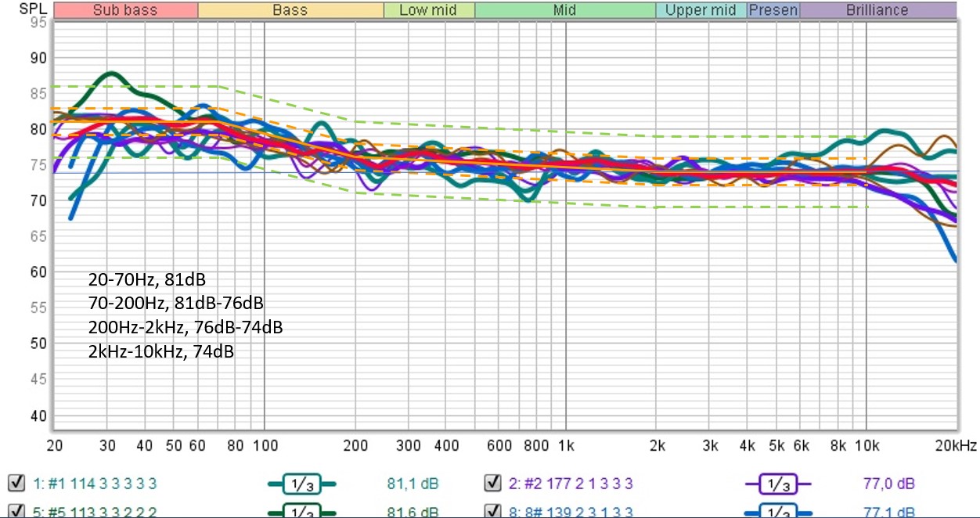
Task: Toggle the checkbox for trace 2: #2 177
Action: pos(492,483)
